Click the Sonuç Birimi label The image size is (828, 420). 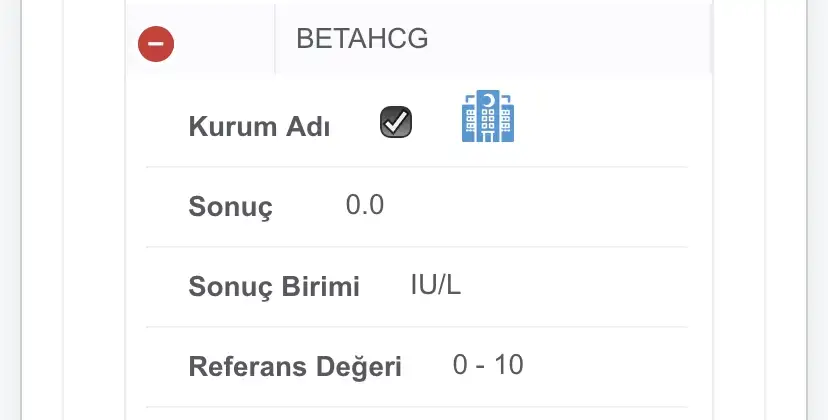coord(273,287)
